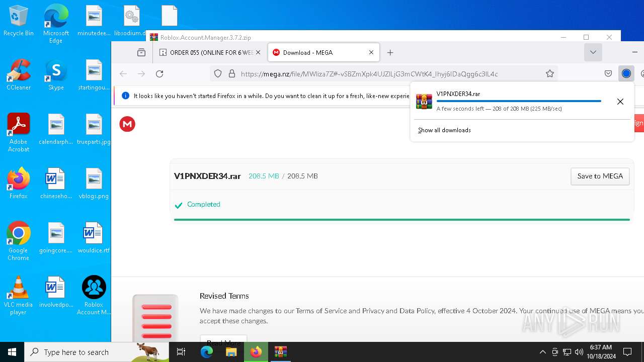This screenshot has height=362, width=644.
Task: Open Firefox View tab overview icon
Action: coord(141,52)
